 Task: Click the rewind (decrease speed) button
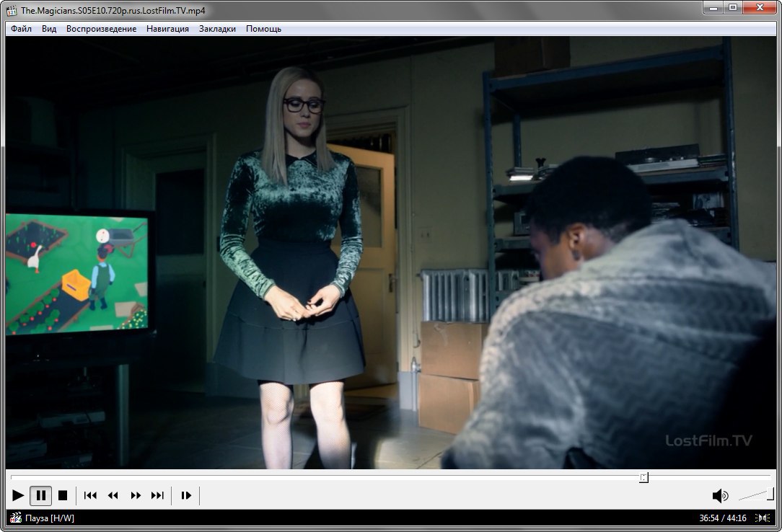click(x=113, y=495)
